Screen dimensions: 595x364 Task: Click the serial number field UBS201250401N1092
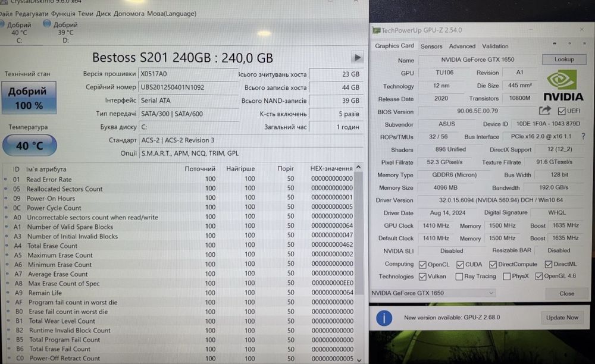[x=188, y=87]
